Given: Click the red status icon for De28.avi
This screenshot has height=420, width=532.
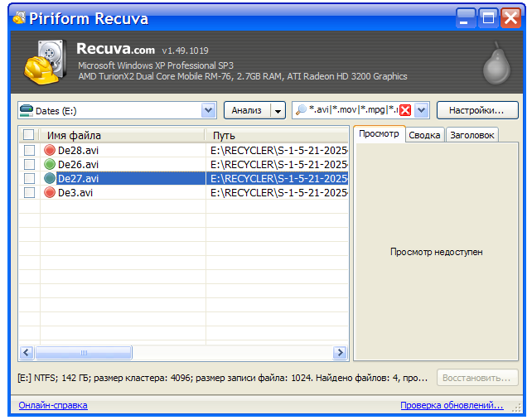Looking at the screenshot, I should [50, 150].
